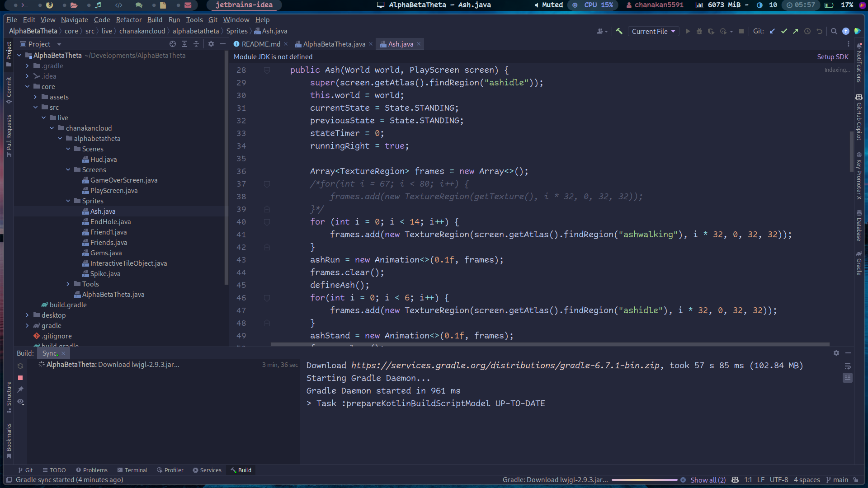Open the Current File run configuration dropdown

(x=653, y=31)
